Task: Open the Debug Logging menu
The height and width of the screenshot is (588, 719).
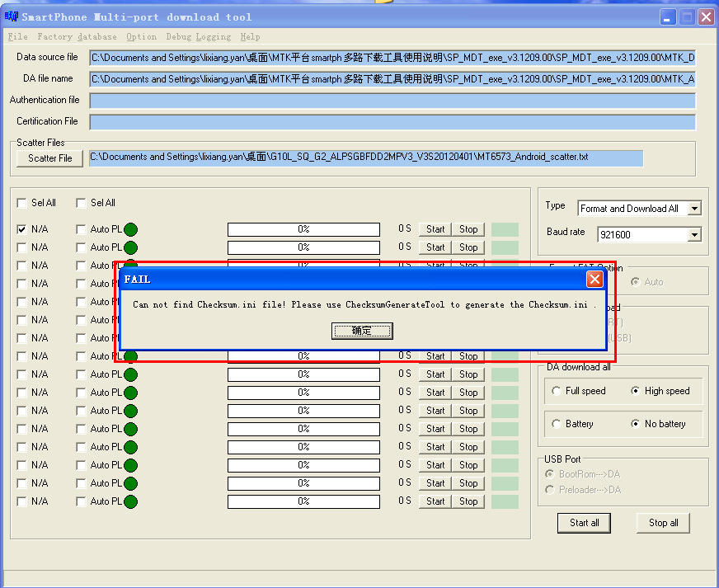Action: tap(199, 36)
